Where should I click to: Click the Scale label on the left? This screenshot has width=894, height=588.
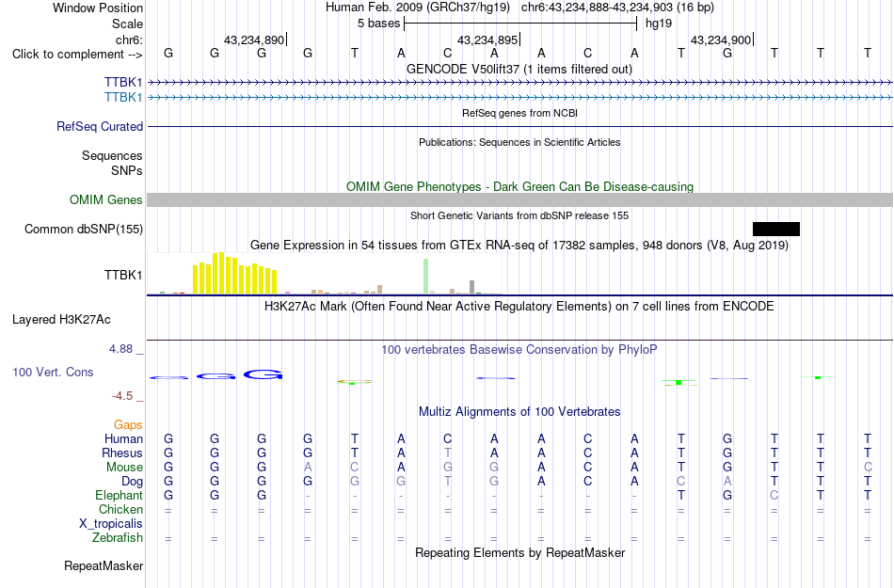click(128, 24)
